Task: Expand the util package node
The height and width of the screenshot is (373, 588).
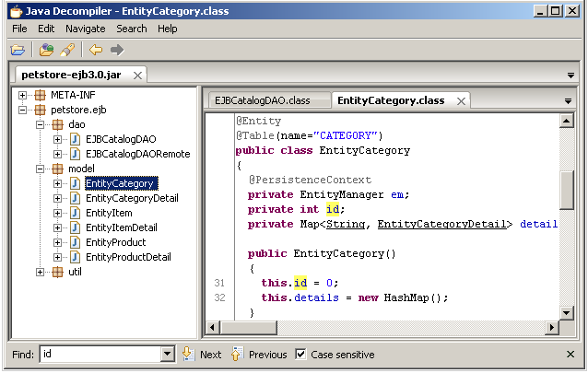Action: point(41,272)
